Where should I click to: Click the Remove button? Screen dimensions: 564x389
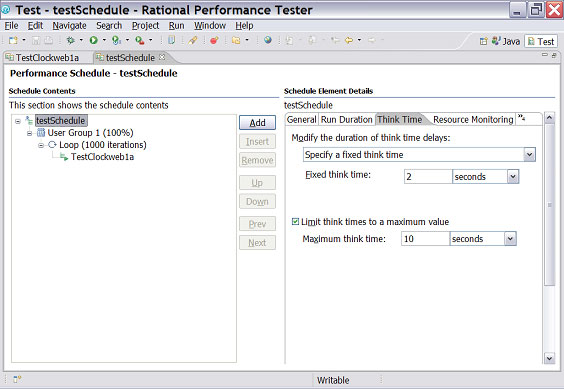coord(258,160)
